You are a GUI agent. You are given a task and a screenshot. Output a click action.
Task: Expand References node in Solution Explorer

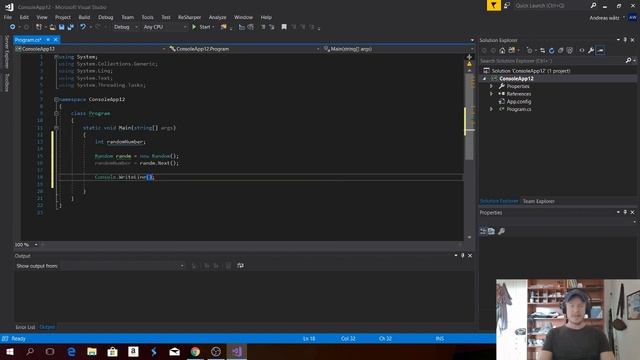(x=491, y=94)
